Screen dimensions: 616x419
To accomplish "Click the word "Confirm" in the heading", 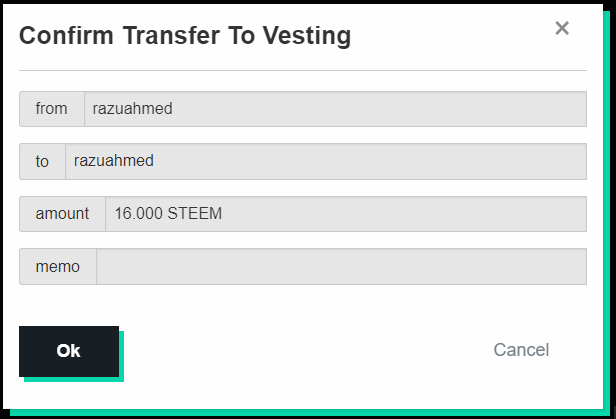I will pos(65,36).
